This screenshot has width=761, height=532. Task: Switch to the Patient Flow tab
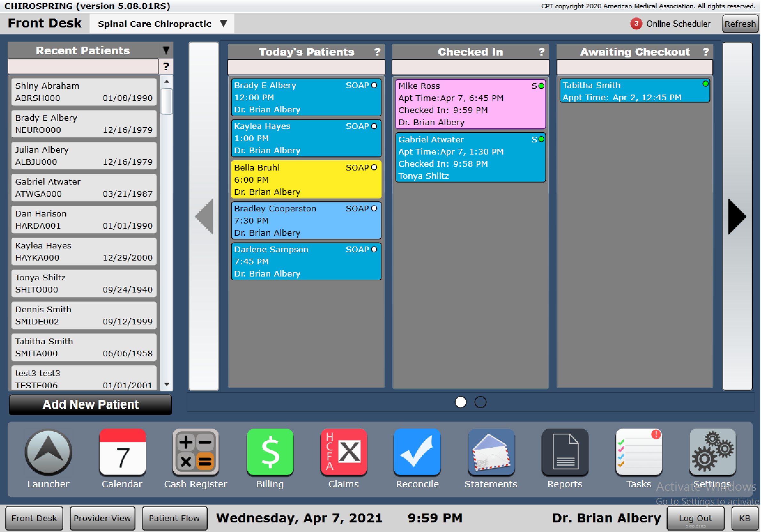(174, 518)
